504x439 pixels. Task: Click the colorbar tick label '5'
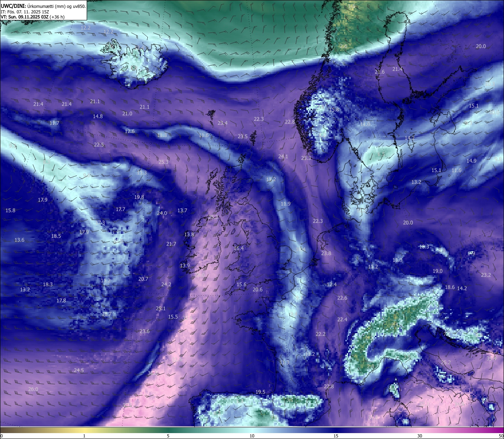click(168, 436)
